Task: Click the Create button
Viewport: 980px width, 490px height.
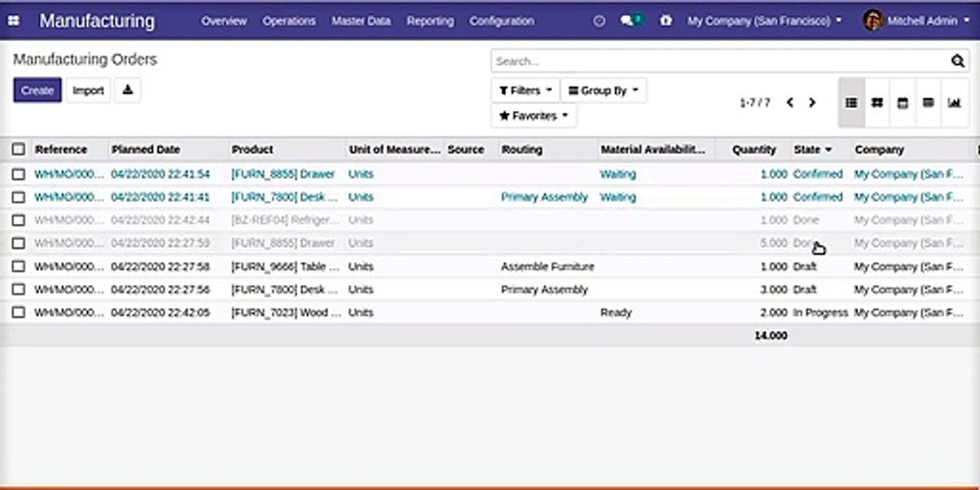Action: pyautogui.click(x=37, y=91)
